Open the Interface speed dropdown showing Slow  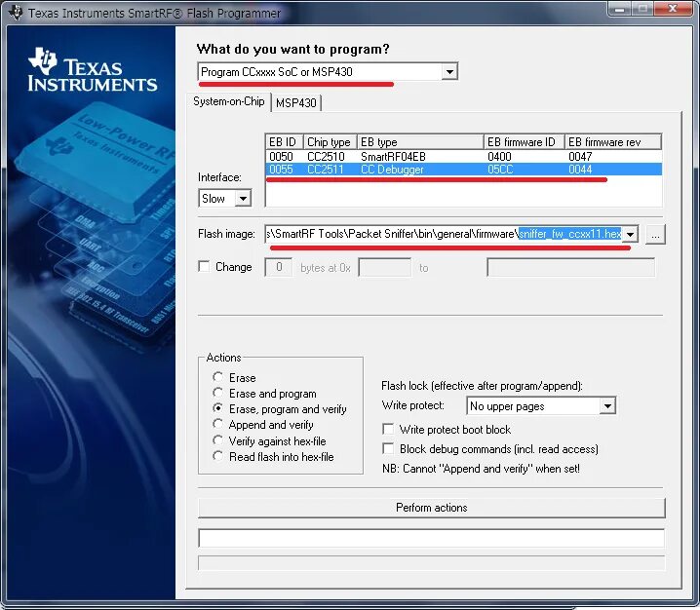225,198
